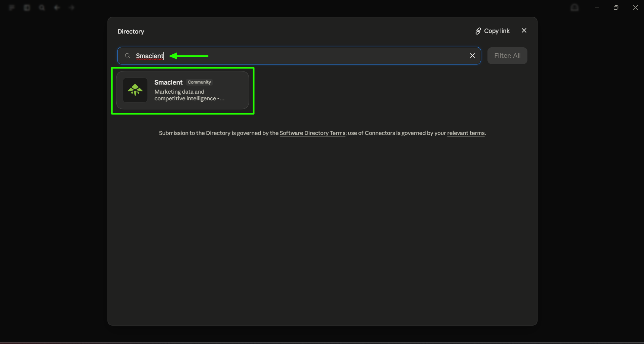Click the 'Marketing data and competitive intelligence' description

tap(189, 95)
